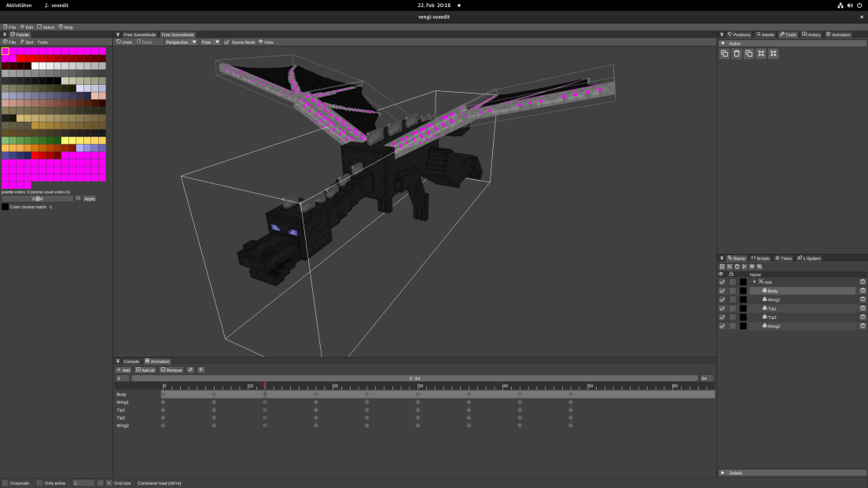Click the Add all keyframes button
Image resolution: width=868 pixels, height=488 pixels.
pyautogui.click(x=145, y=370)
